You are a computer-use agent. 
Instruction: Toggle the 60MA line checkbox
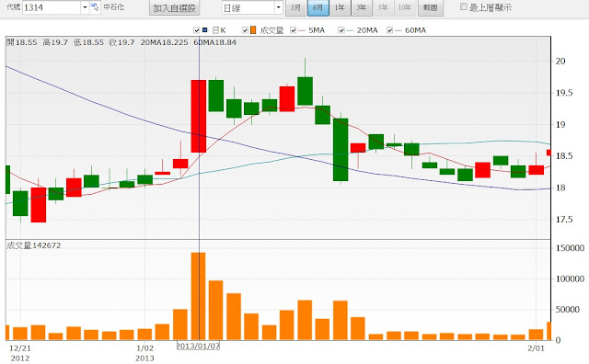(x=389, y=30)
